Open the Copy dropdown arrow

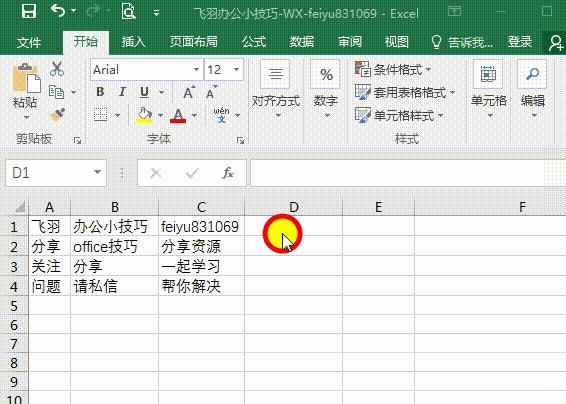74,92
